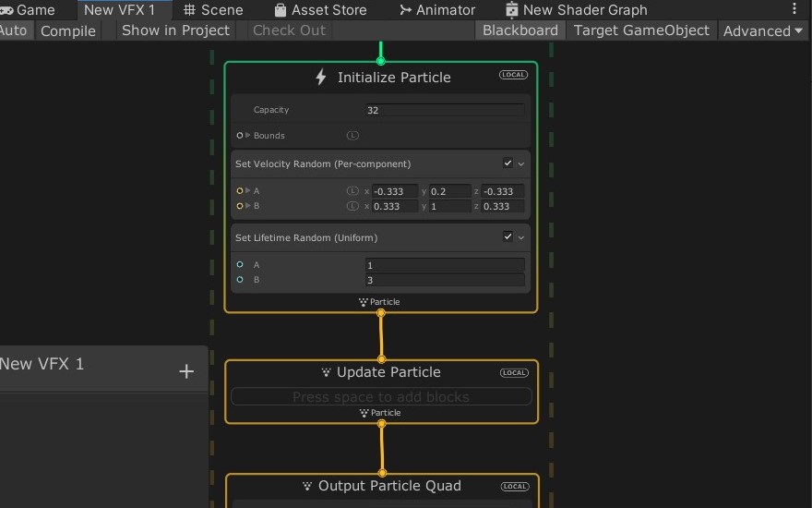Click the New VFX 1 blackboard title
The image size is (812, 508).
click(x=42, y=364)
